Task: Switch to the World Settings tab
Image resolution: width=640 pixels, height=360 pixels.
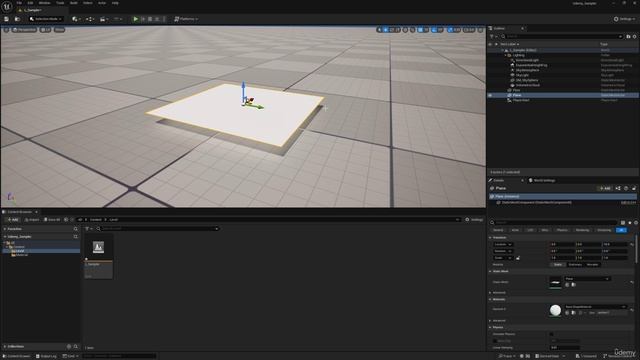Action: (x=542, y=180)
